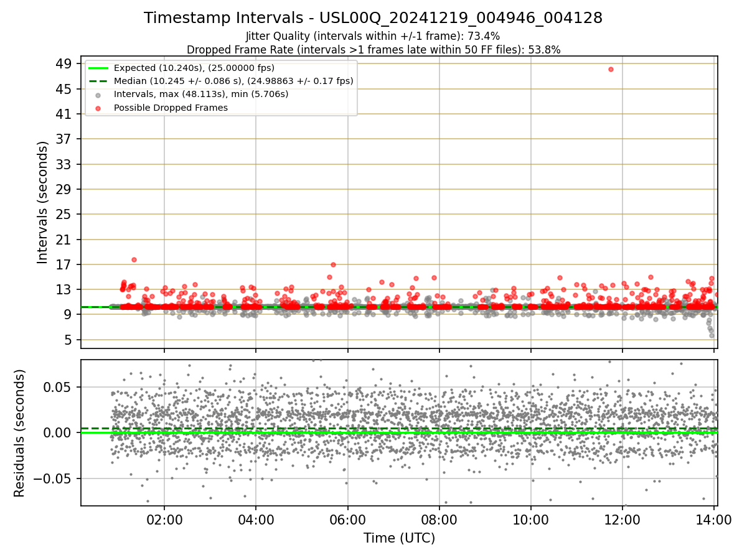747x560 pixels.
Task: Click the "Median (10.245 +/- 0.086 s)" legend entry
Action: [x=233, y=81]
